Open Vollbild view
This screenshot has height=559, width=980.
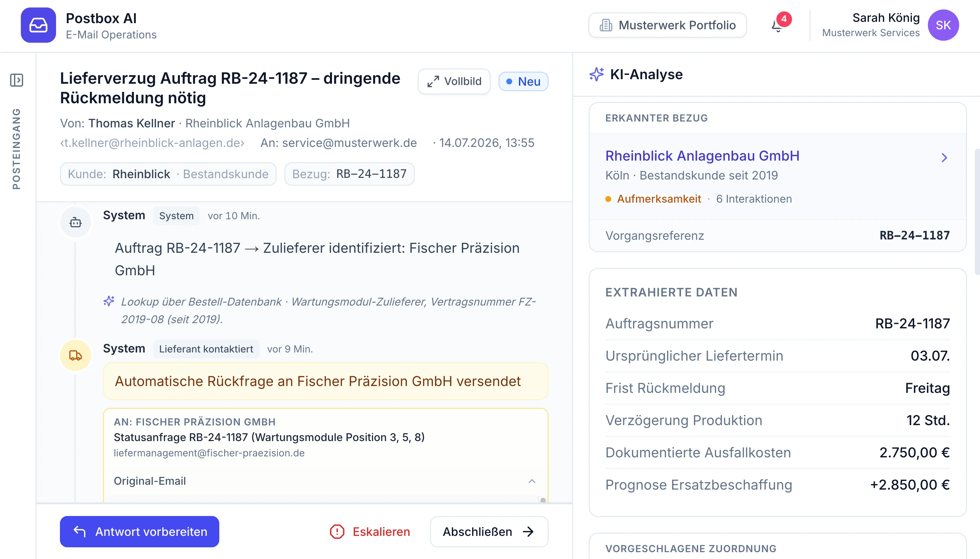coord(454,81)
